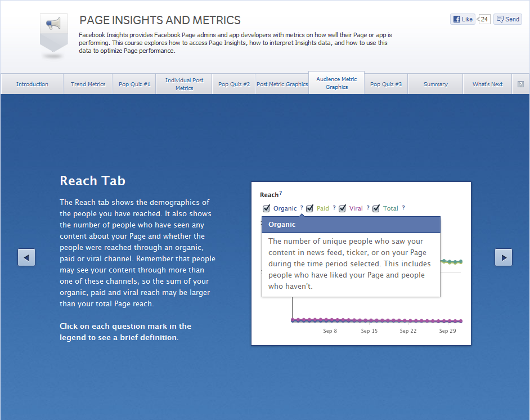The image size is (530, 420).
Task: Uncheck the Organic reach checkbox
Action: (266, 208)
